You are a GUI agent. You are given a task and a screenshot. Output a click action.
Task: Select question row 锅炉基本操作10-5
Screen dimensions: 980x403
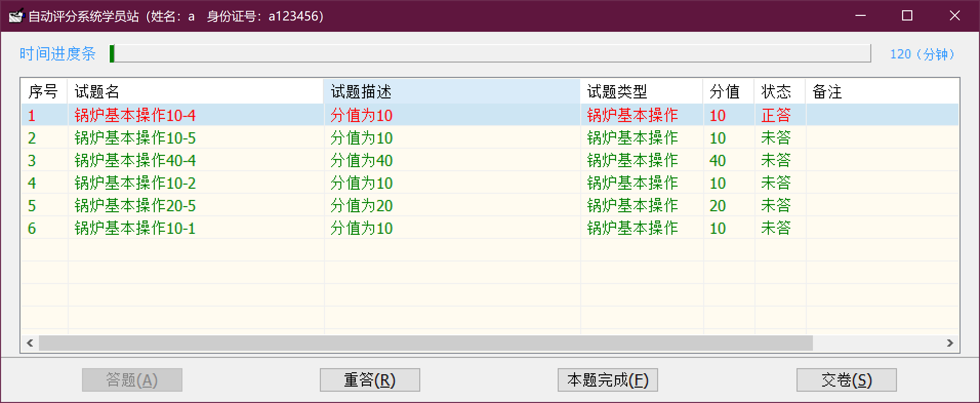click(135, 138)
